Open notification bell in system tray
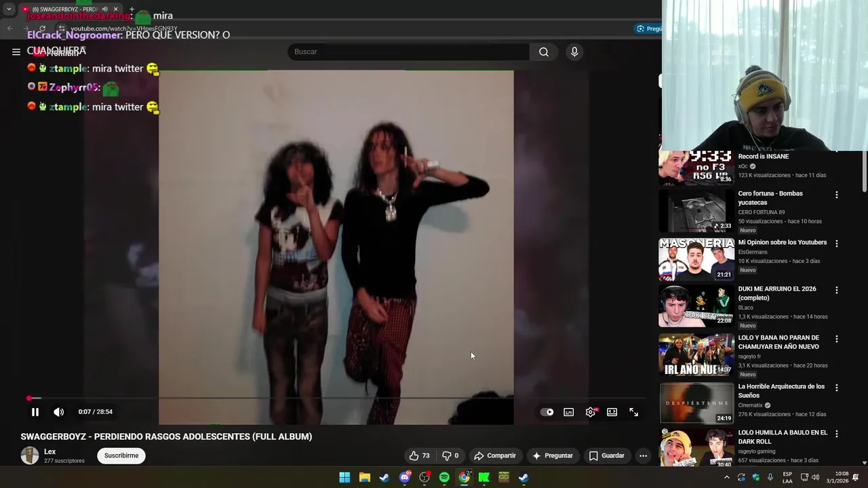Image resolution: width=868 pixels, height=488 pixels. [x=856, y=477]
